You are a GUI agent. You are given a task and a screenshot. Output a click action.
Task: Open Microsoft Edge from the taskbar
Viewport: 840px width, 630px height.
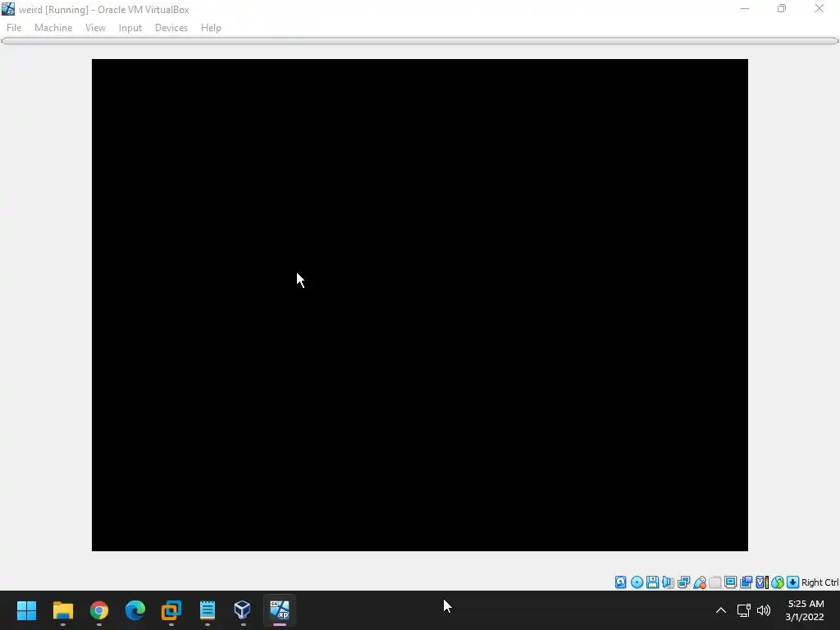[x=135, y=610]
